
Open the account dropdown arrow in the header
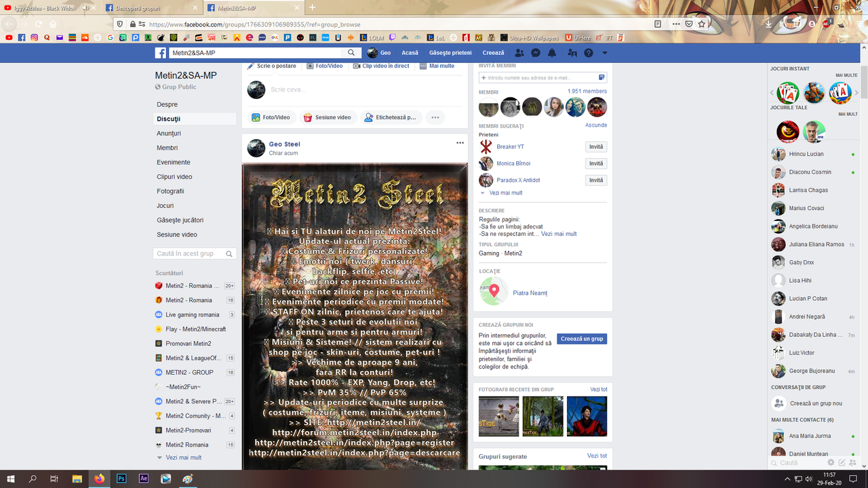[605, 53]
